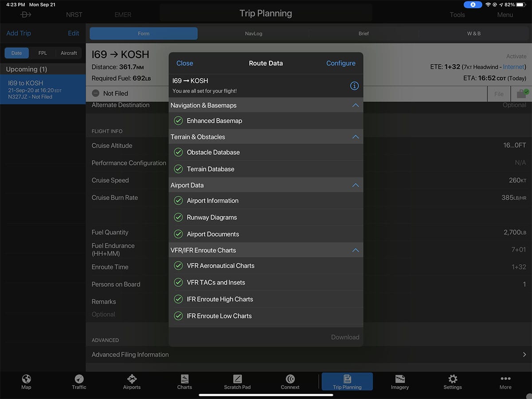The width and height of the screenshot is (532, 399).
Task: Switch to the Form tab
Action: coord(144,34)
